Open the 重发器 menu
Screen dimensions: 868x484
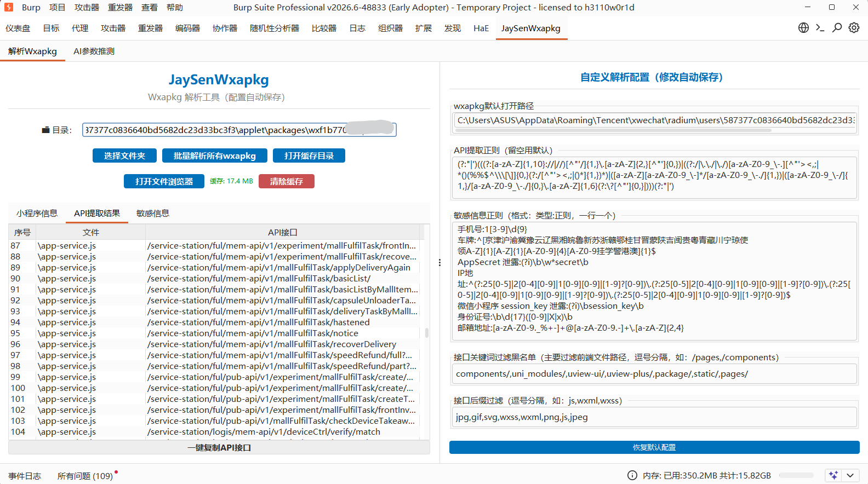(x=120, y=7)
